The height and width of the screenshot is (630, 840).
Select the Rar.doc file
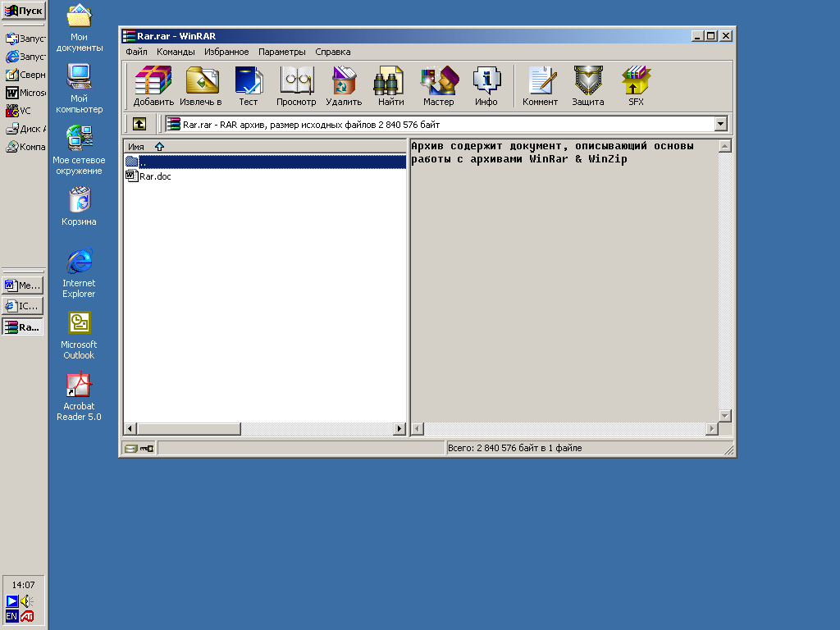[148, 176]
